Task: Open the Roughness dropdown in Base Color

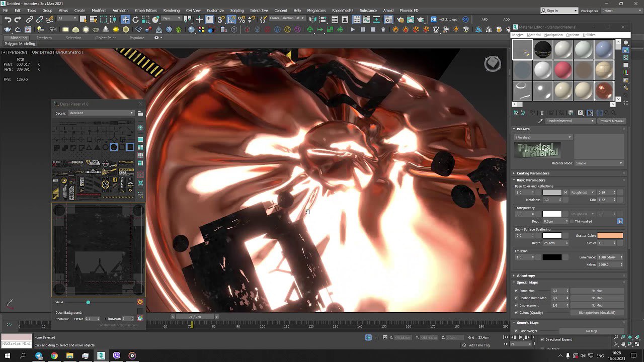Action: click(582, 192)
